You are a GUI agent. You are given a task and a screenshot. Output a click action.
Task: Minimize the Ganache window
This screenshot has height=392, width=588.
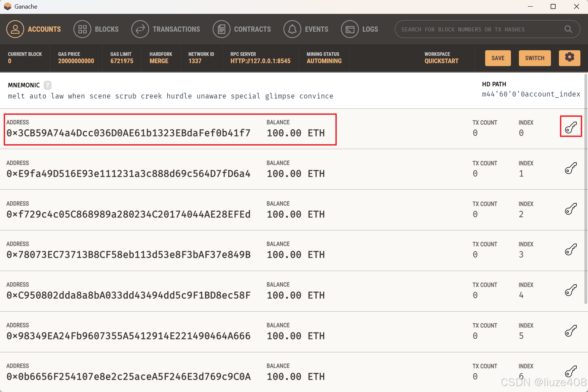[530, 7]
